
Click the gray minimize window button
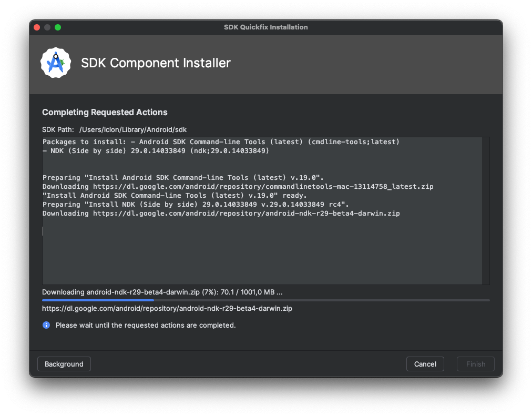47,27
